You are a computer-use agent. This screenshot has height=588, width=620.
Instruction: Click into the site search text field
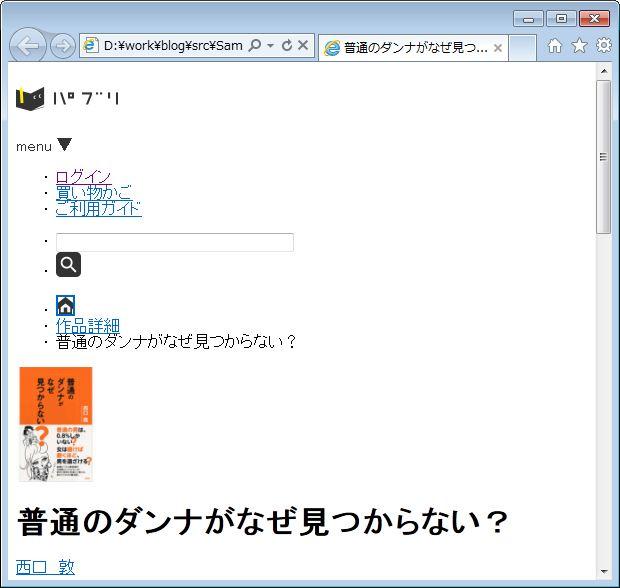click(174, 242)
